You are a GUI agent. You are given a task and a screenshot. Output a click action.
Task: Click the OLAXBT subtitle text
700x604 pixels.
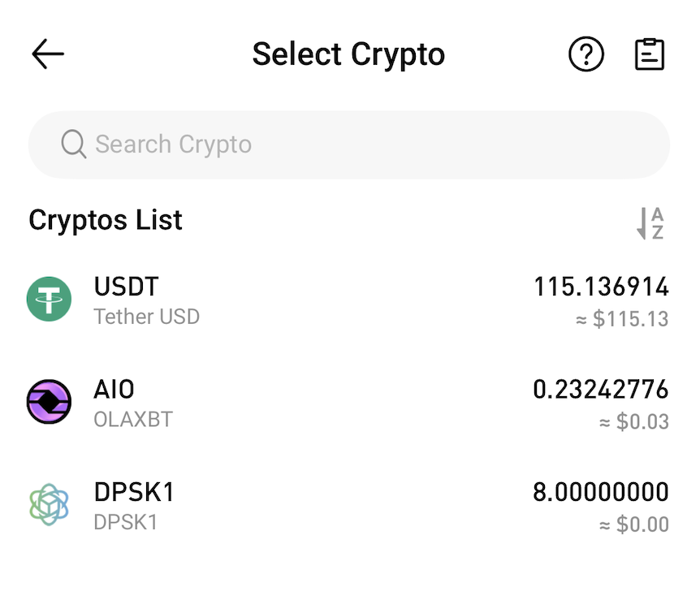click(133, 420)
